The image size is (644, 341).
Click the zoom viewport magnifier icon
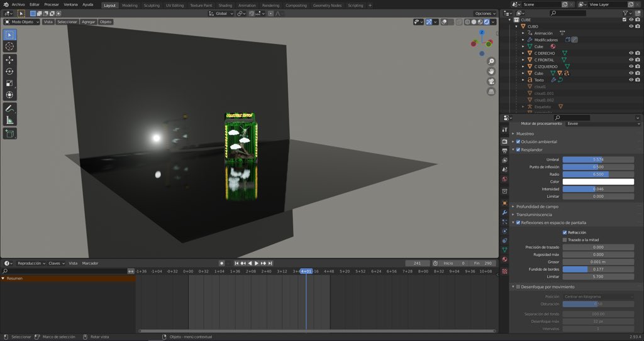(491, 61)
